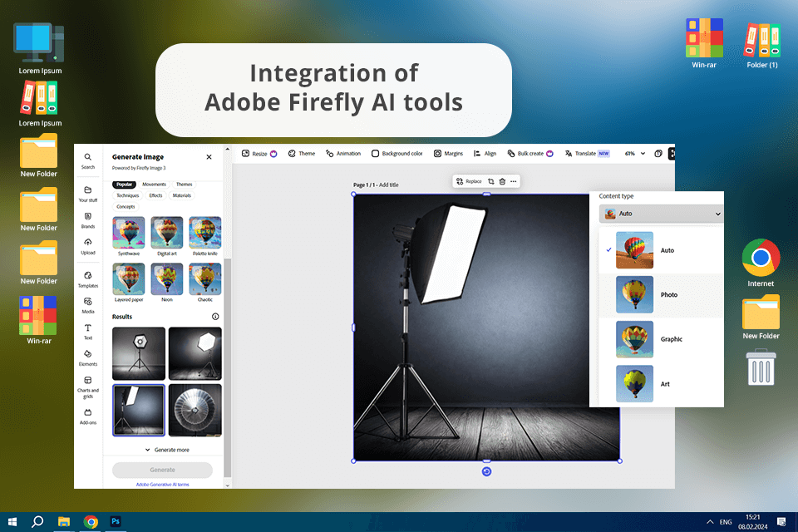
Task: Choose the Palette knife style thumbnail
Action: (205, 233)
